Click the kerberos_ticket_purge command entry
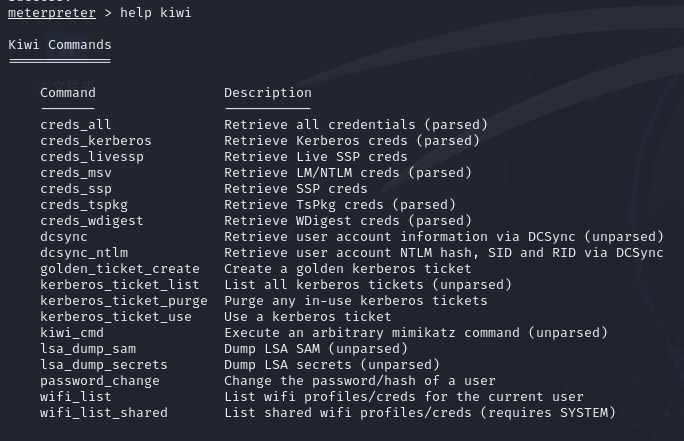Viewport: 684px width, 441px height. 124,301
